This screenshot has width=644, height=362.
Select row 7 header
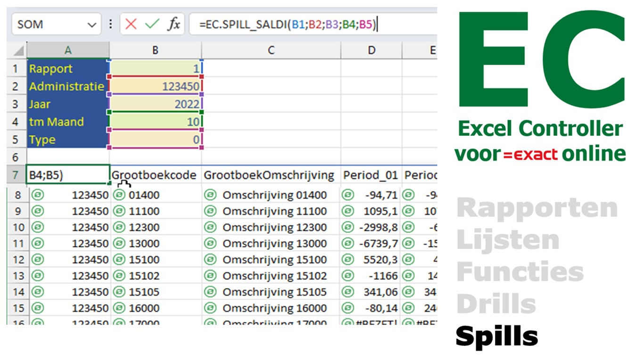[17, 175]
